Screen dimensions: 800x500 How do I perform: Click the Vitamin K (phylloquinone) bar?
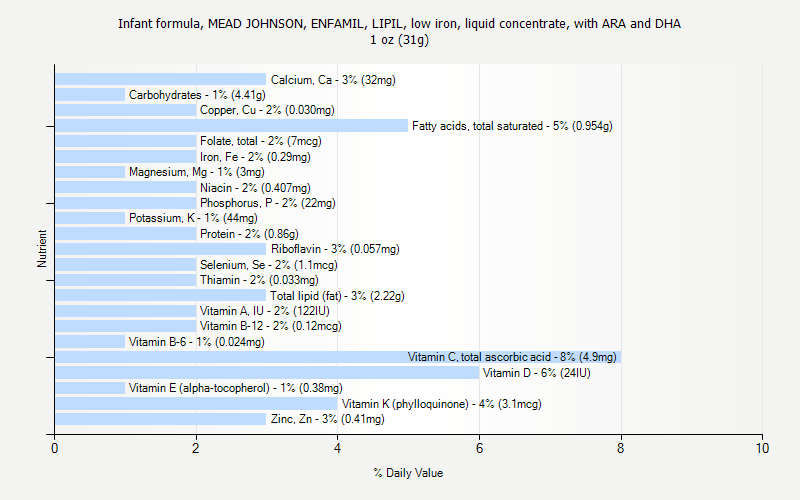click(x=196, y=404)
